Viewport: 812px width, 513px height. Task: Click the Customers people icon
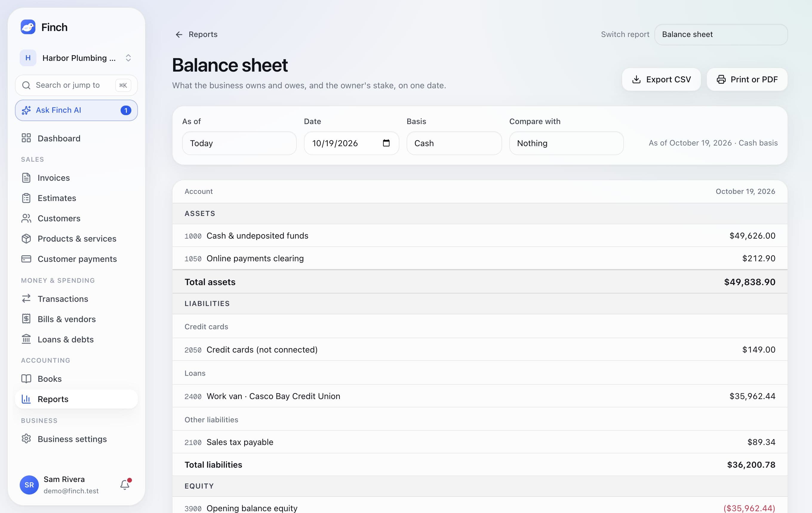(x=26, y=218)
